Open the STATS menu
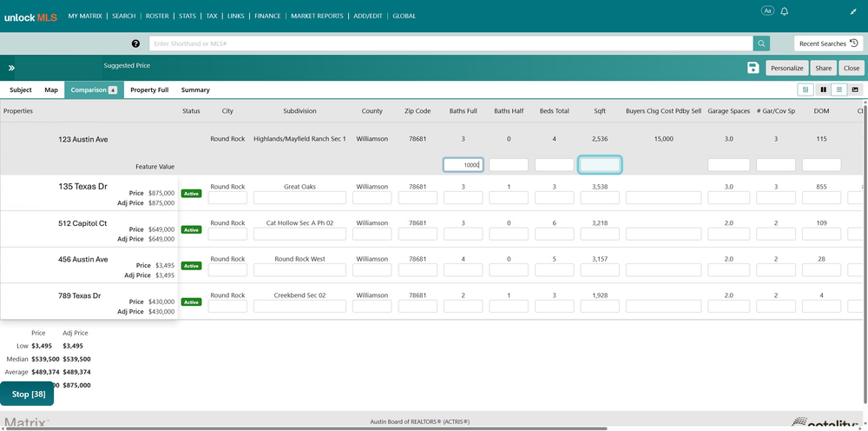The height and width of the screenshot is (431, 868). 187,16
